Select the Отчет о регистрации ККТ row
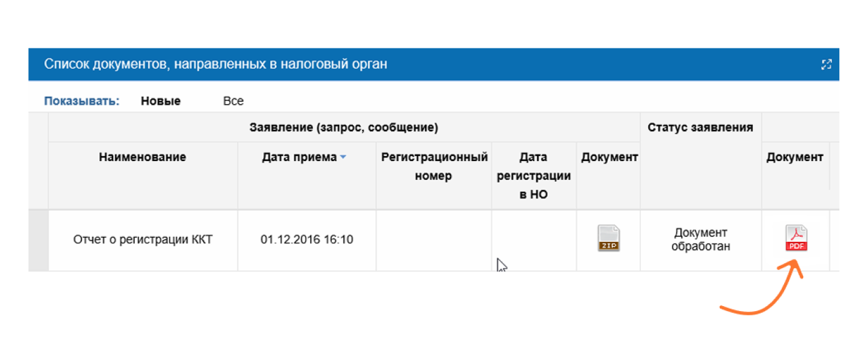 [143, 239]
